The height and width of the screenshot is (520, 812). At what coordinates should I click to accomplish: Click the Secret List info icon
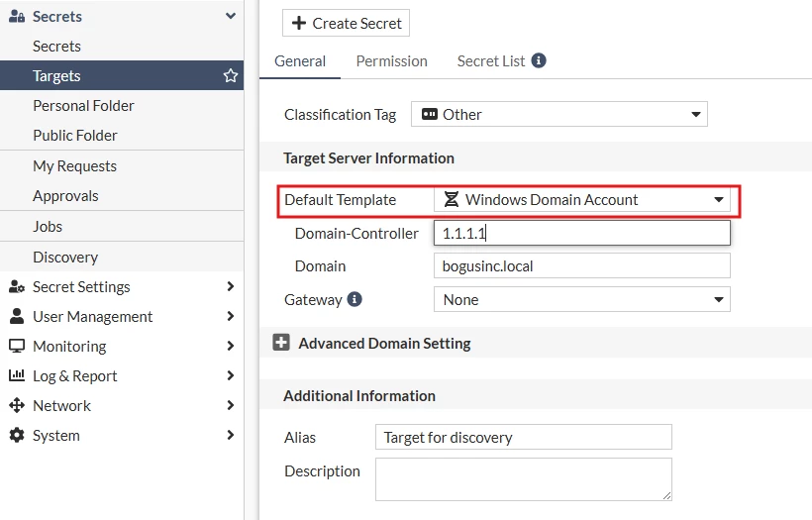point(539,60)
